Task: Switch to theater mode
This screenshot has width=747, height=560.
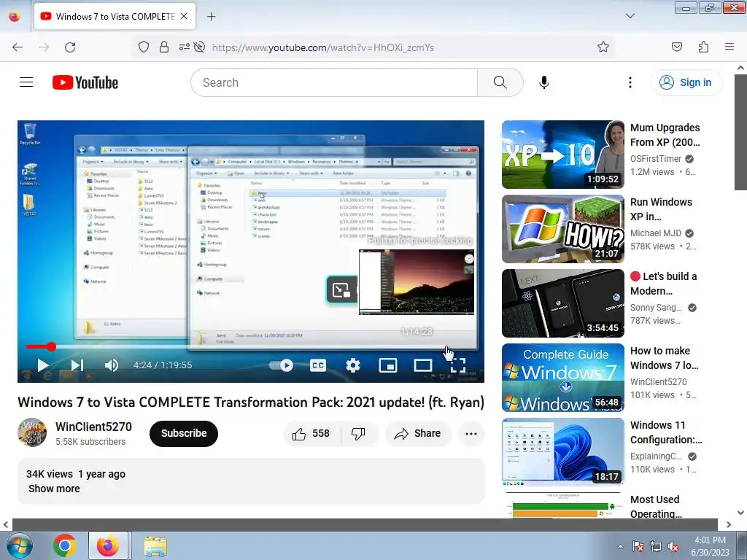Action: click(422, 365)
